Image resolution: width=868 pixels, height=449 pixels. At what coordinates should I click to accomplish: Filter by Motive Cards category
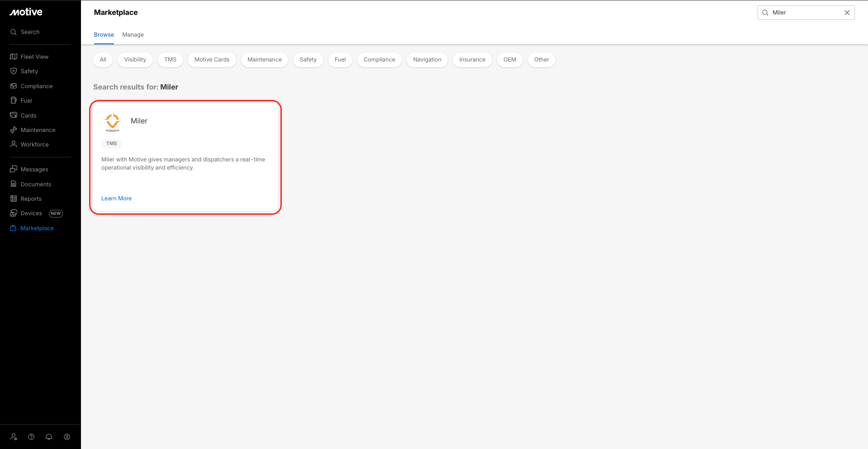click(x=212, y=60)
